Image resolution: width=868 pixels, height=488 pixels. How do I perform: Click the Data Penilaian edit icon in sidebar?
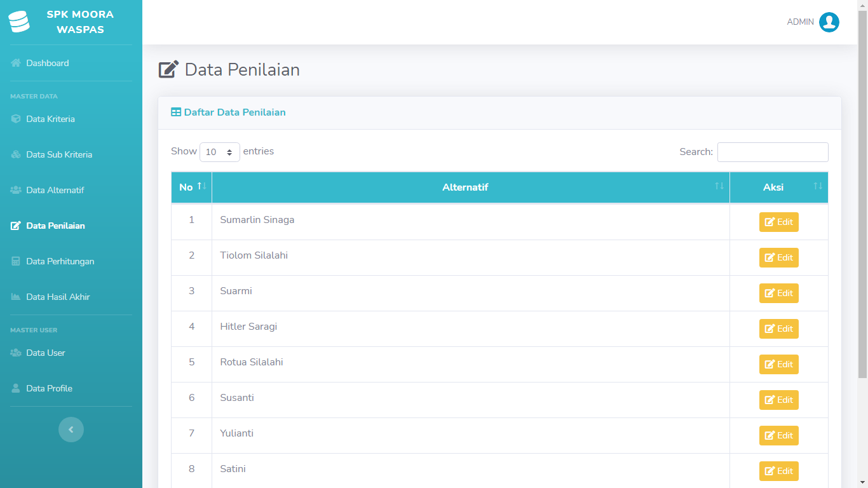point(16,226)
